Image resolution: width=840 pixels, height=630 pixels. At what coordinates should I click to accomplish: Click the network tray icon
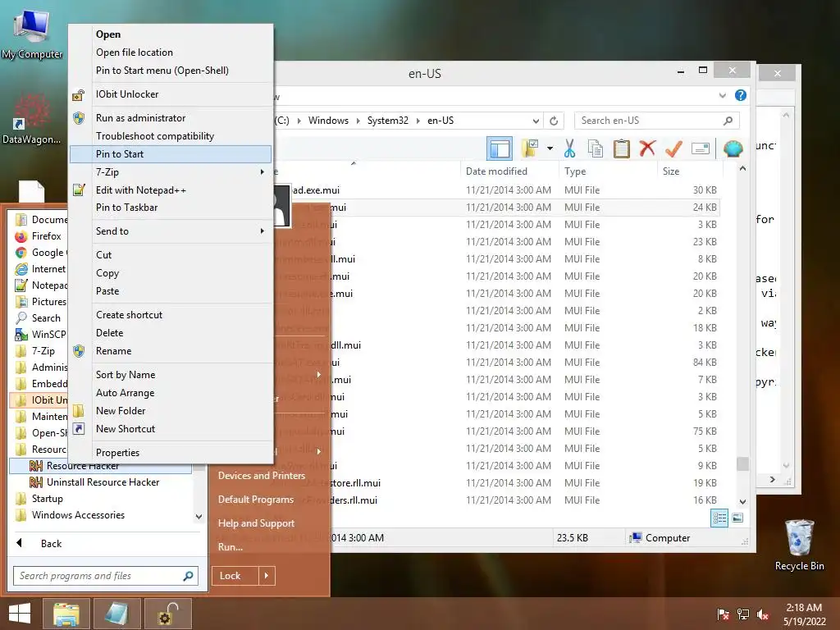[743, 614]
